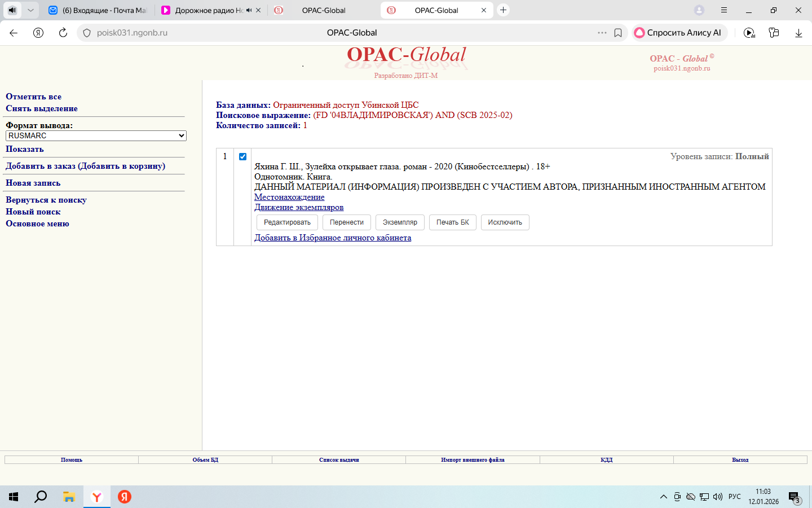Open the browser downloads icon
This screenshot has height=508, width=812.
tap(798, 33)
